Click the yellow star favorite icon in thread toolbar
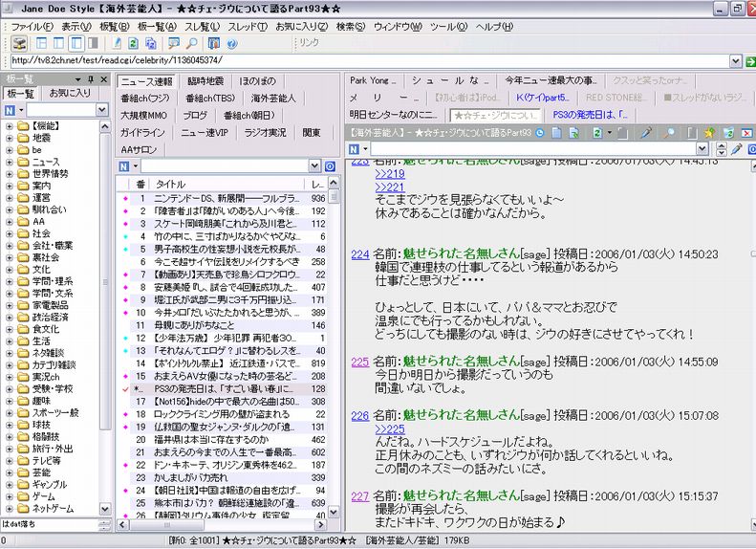The height and width of the screenshot is (549, 756). (708, 132)
